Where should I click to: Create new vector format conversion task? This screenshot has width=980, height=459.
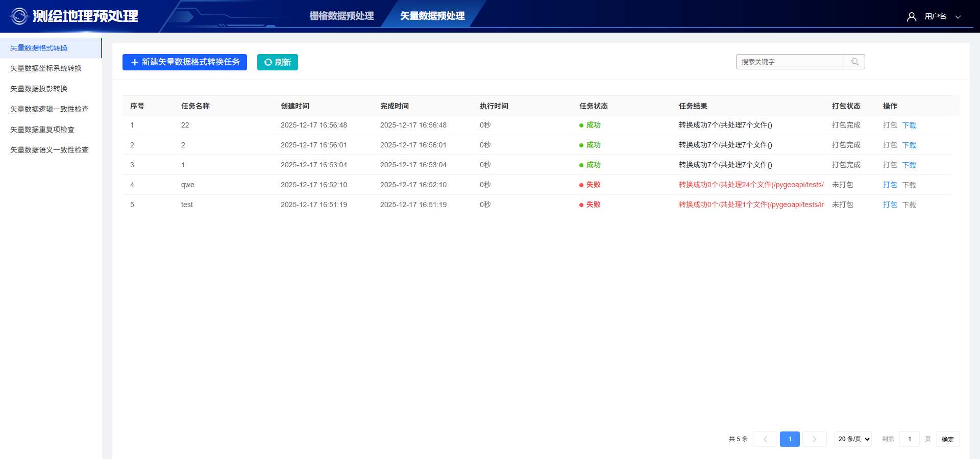185,62
